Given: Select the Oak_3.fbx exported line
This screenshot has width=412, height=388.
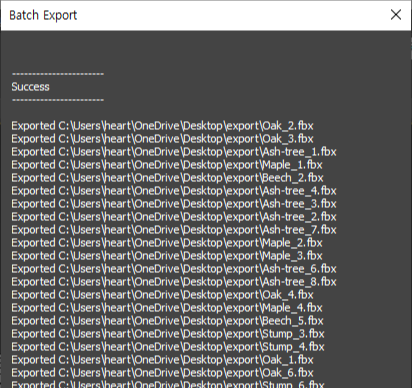Looking at the screenshot, I should pyautogui.click(x=162, y=139).
